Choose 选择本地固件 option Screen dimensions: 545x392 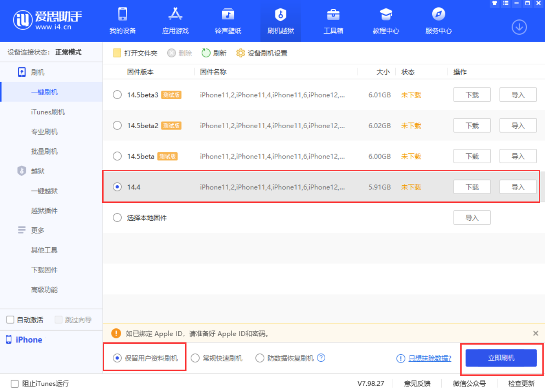117,217
